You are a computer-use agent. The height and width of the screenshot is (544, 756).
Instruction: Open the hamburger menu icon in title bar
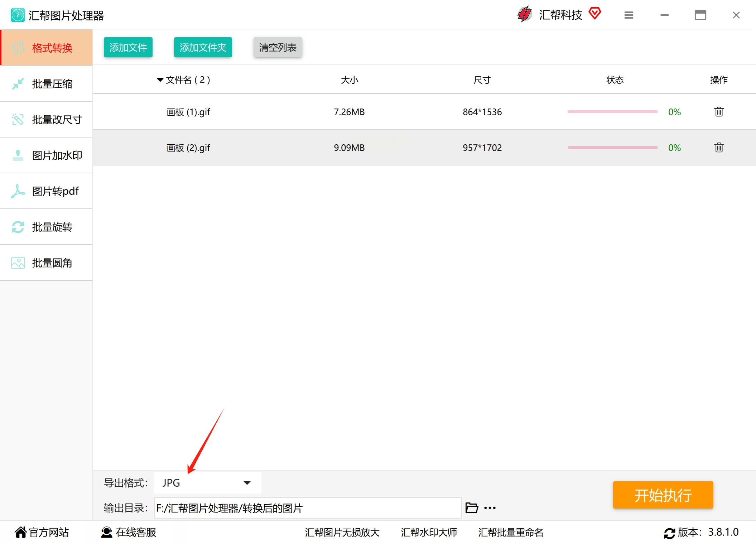[629, 15]
